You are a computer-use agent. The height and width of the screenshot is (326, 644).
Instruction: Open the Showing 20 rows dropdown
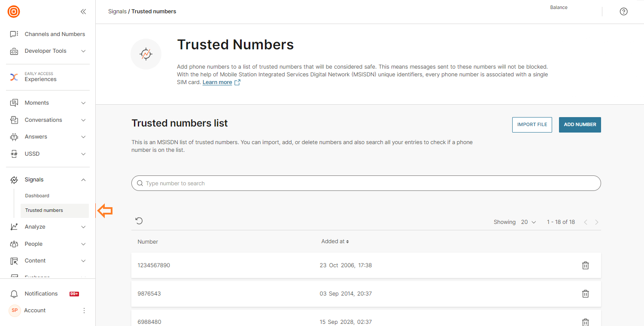click(x=529, y=222)
